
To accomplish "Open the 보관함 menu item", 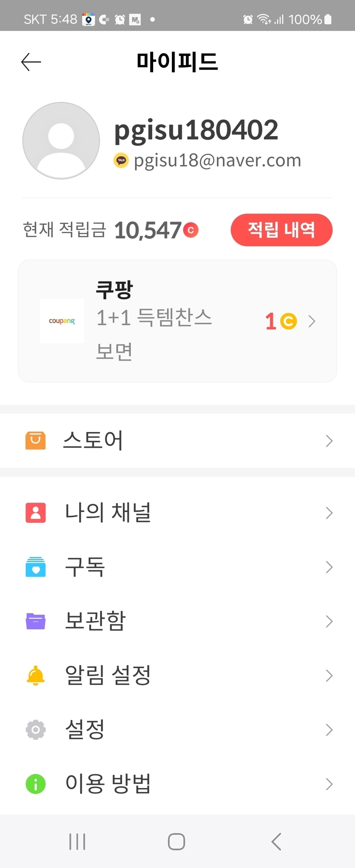I will click(95, 621).
